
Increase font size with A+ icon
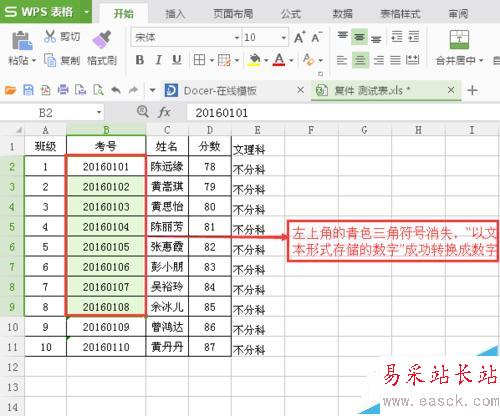pos(299,37)
